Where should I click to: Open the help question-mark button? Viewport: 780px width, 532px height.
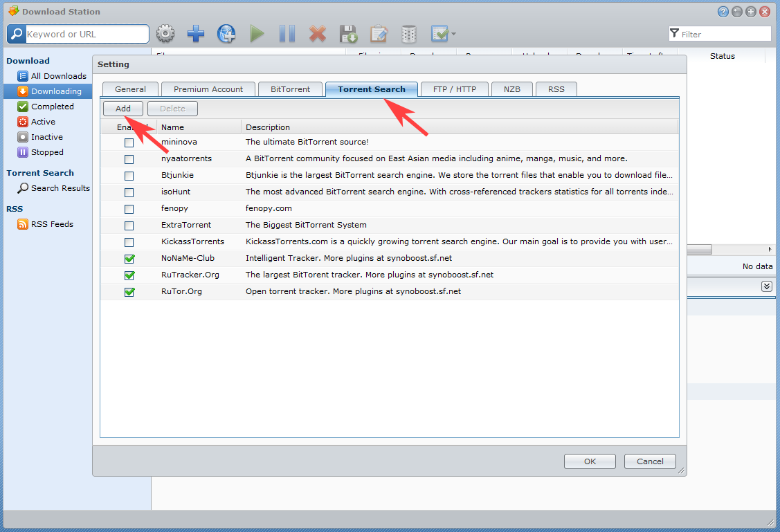[x=723, y=12]
